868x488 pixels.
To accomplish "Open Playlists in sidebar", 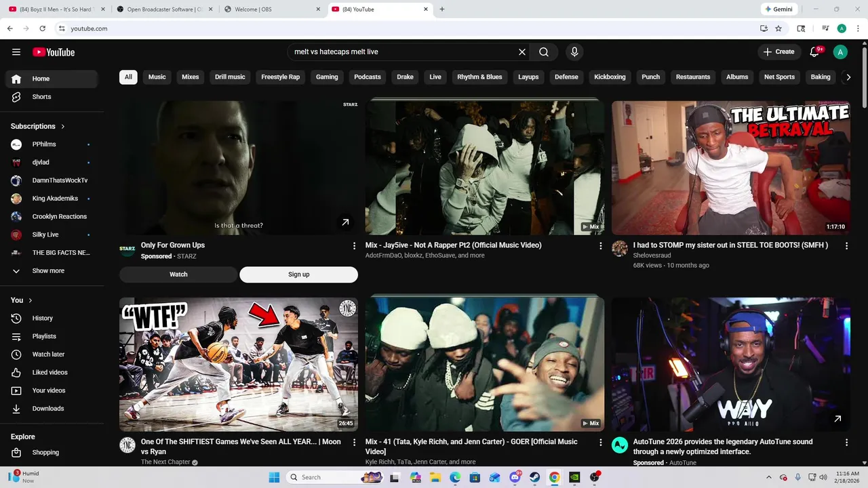I will 52,336.
